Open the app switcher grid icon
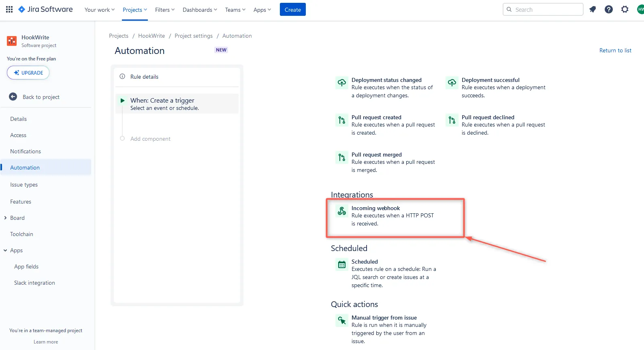This screenshot has width=644, height=350. pos(9,9)
